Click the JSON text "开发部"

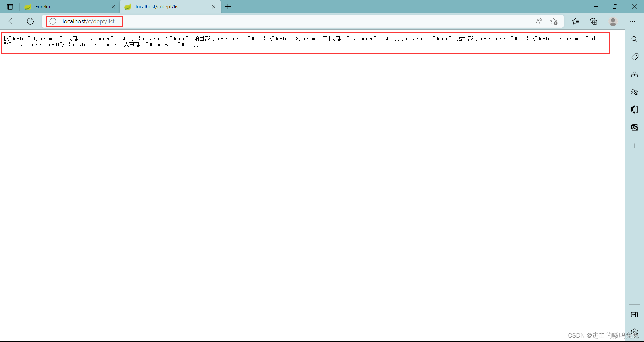(70, 39)
